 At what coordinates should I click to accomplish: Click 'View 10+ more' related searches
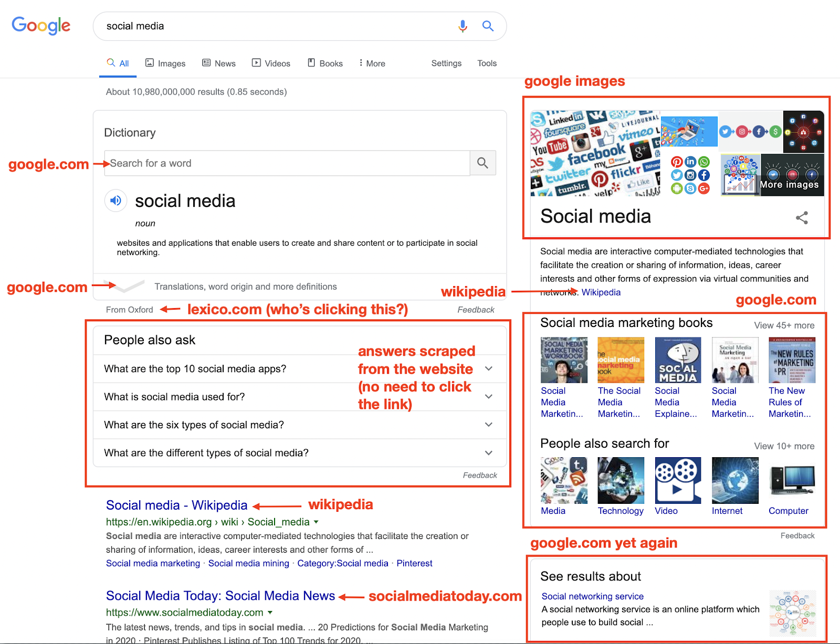pos(784,446)
